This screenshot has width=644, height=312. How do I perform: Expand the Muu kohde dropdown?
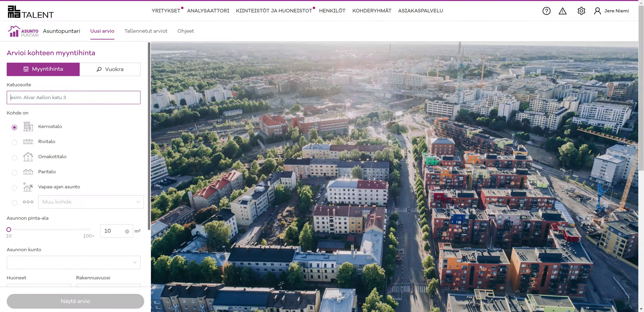pyautogui.click(x=91, y=202)
